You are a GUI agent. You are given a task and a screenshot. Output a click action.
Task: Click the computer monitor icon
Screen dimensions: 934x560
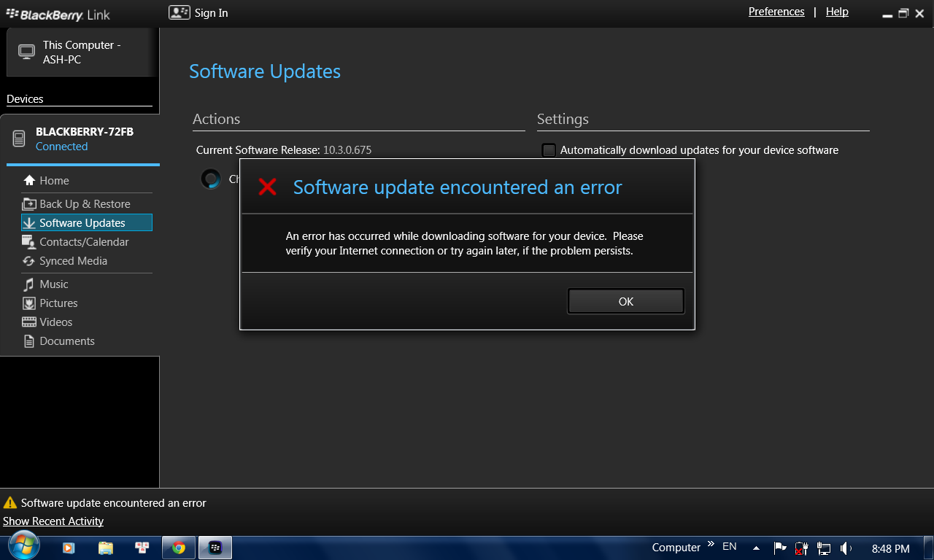[27, 52]
